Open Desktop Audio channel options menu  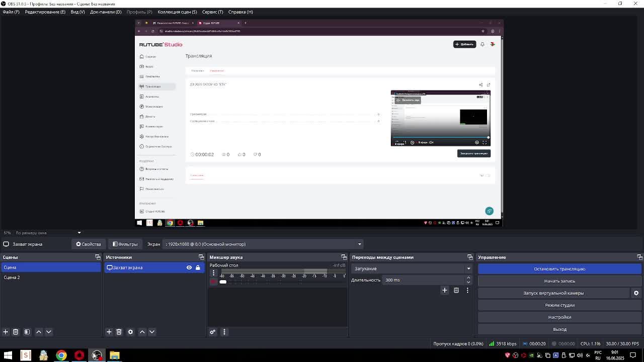(x=213, y=273)
